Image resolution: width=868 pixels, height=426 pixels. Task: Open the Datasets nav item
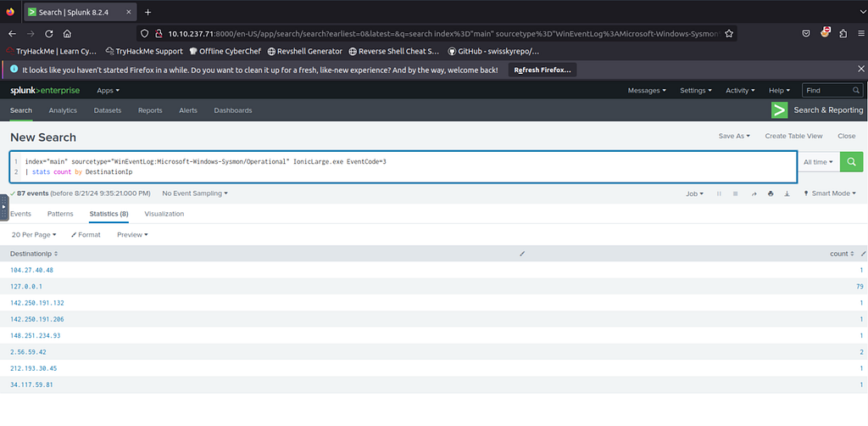coord(108,110)
